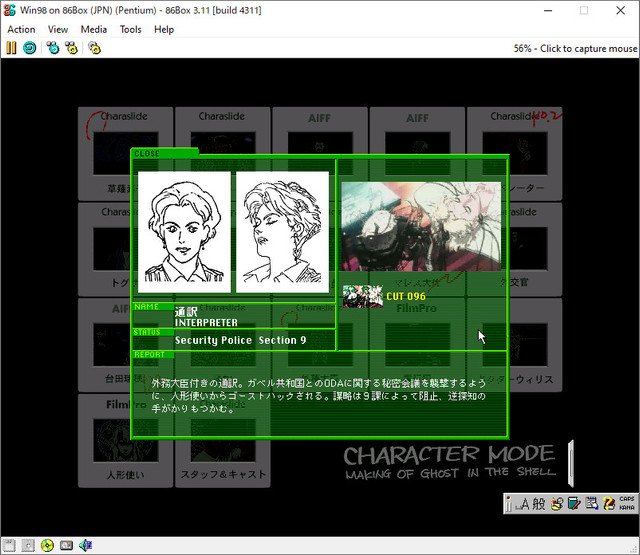Click the ACPI shutdown toolbar icon

coord(94,48)
